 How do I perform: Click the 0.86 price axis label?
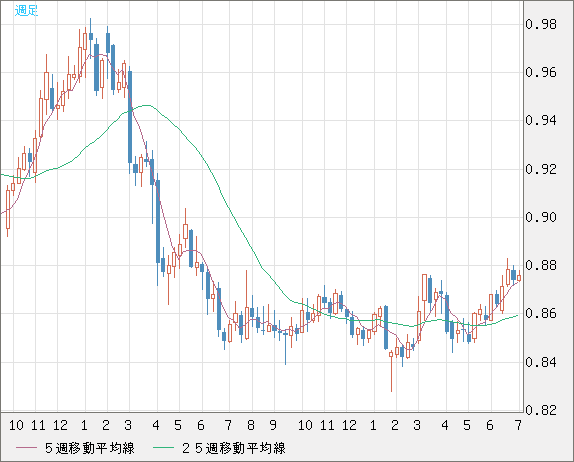(x=541, y=313)
